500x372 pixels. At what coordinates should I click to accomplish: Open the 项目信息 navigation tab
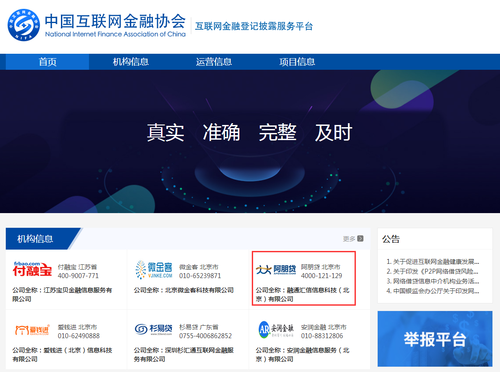click(x=297, y=62)
